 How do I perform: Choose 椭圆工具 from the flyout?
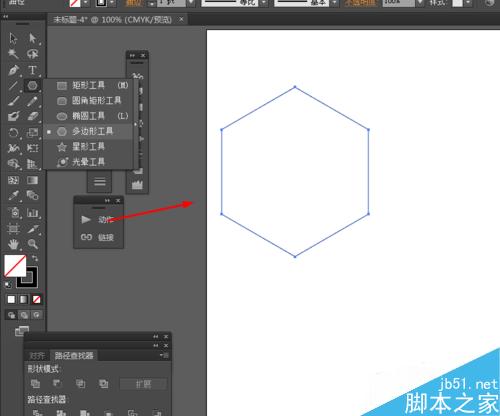89,116
